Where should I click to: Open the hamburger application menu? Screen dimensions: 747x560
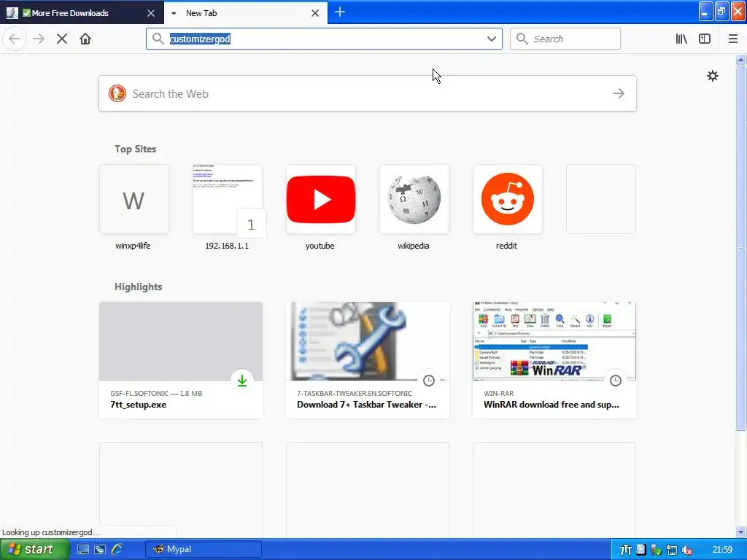pos(732,39)
